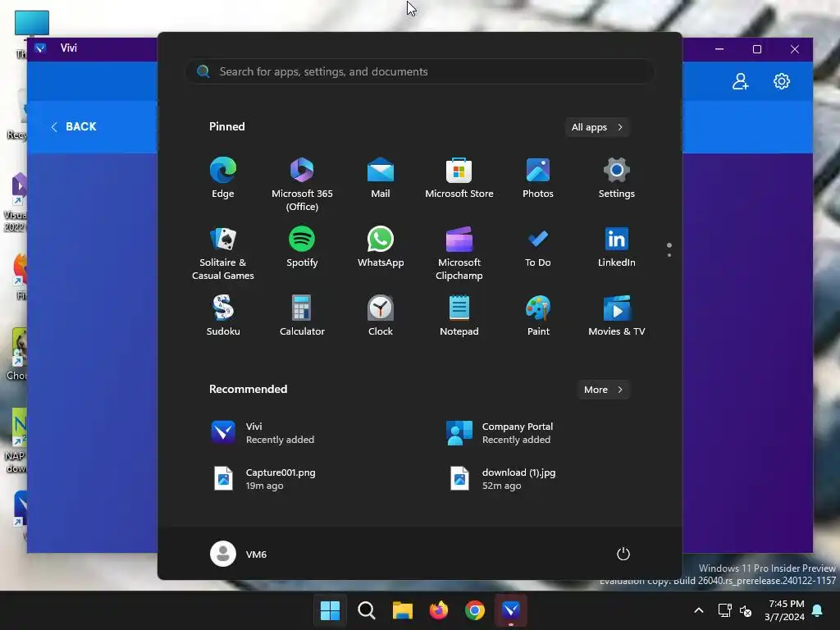840x630 pixels.
Task: Open LinkedIn
Action: point(617,246)
